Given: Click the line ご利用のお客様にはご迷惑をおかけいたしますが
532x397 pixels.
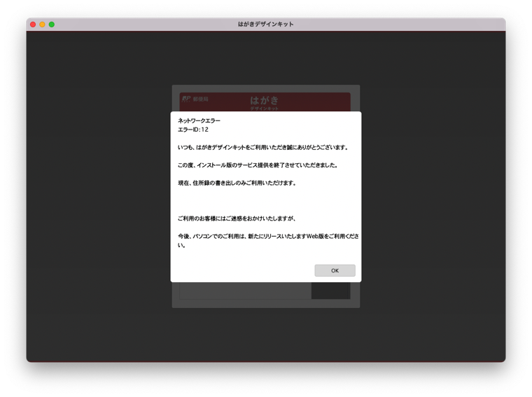Looking at the screenshot, I should (237, 218).
